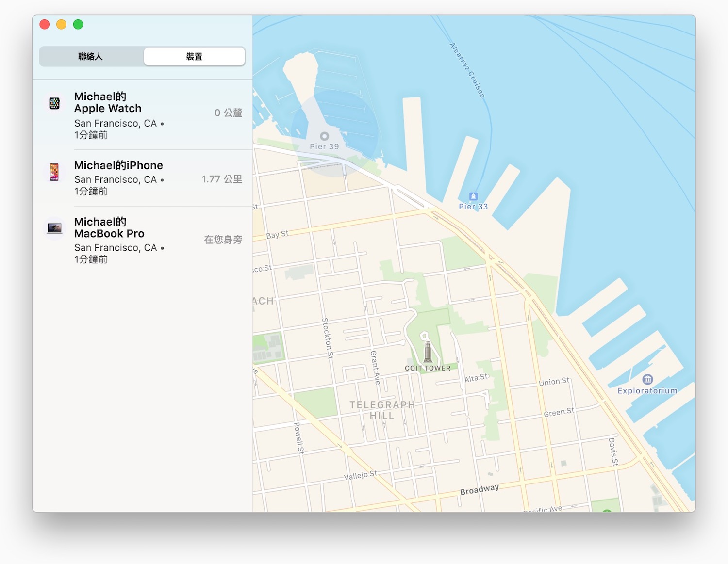Click the Exploratorium map label
This screenshot has height=564, width=728.
pos(647,391)
